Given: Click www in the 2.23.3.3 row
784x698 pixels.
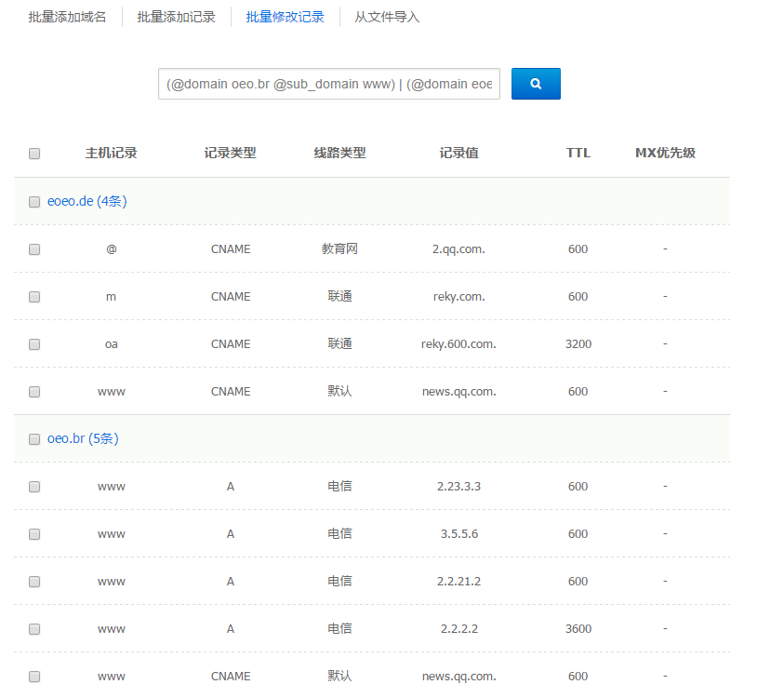Looking at the screenshot, I should coord(111,487).
